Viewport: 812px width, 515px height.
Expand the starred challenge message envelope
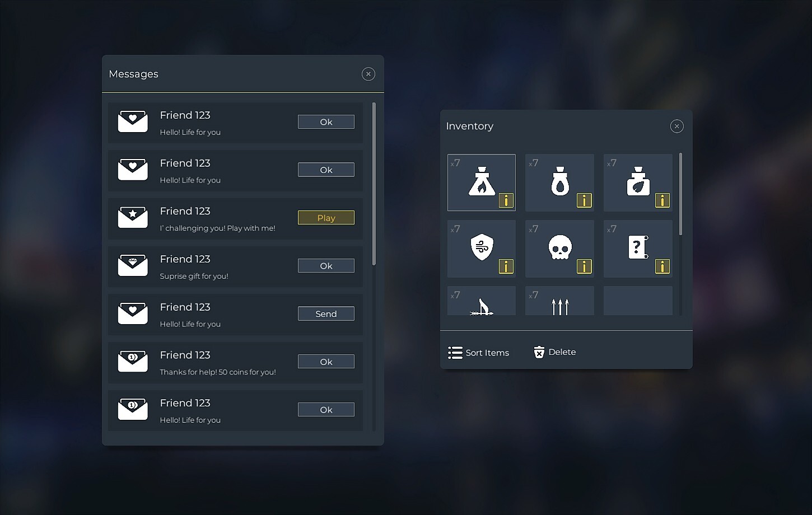coord(133,218)
